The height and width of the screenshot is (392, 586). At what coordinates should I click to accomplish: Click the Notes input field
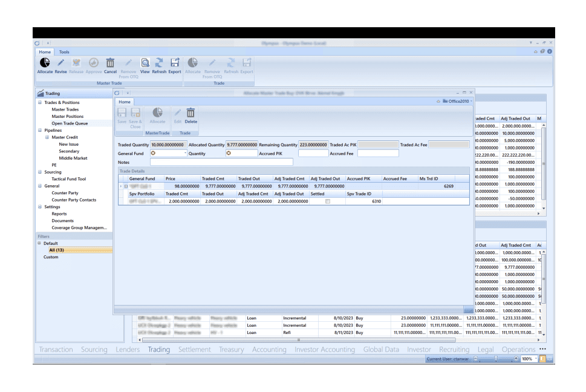click(x=221, y=162)
